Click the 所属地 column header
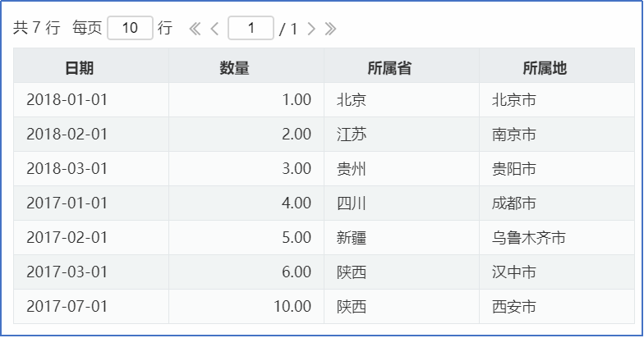Viewport: 644px width, 338px height. pyautogui.click(x=557, y=66)
